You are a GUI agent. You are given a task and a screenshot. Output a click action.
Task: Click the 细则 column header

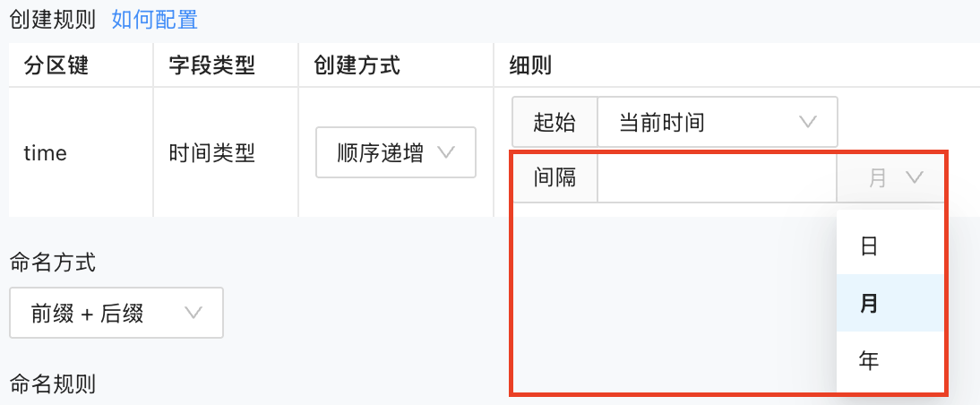coord(530,65)
